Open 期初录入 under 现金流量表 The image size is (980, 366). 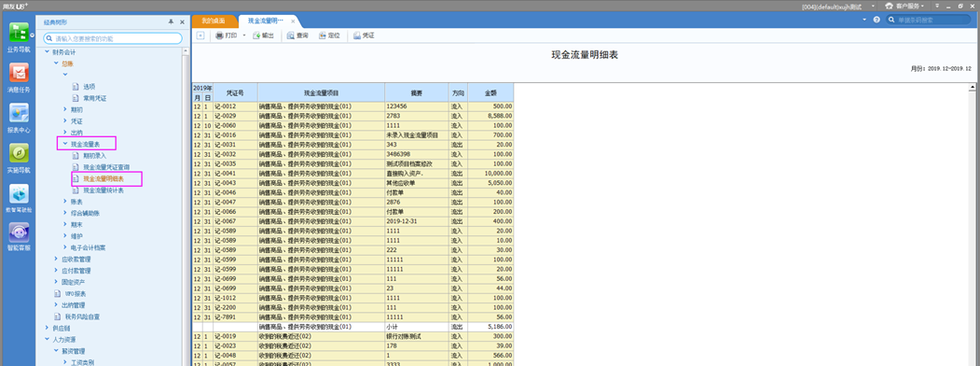tap(94, 156)
